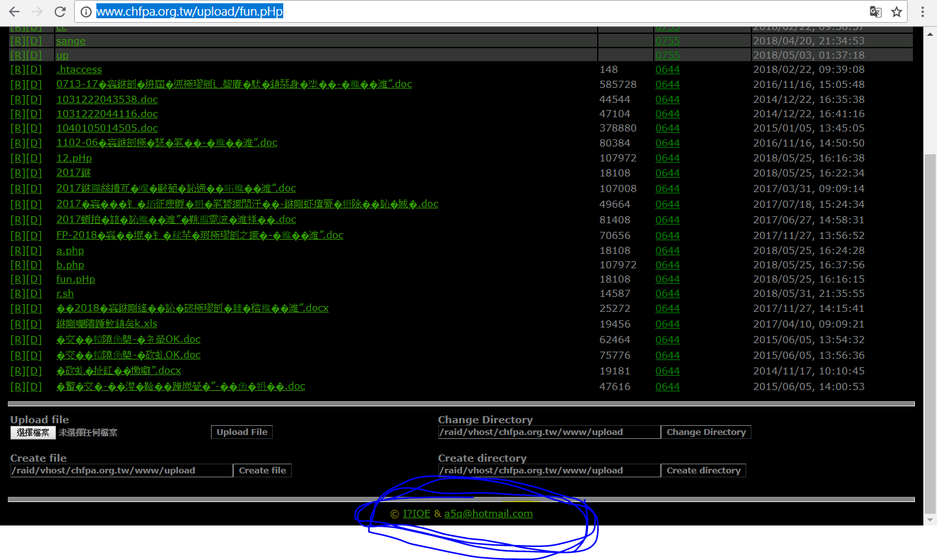Click the Change Directory button

(x=706, y=432)
